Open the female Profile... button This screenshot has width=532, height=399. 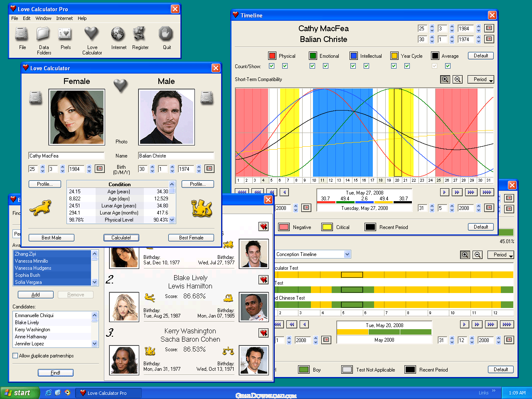45,184
